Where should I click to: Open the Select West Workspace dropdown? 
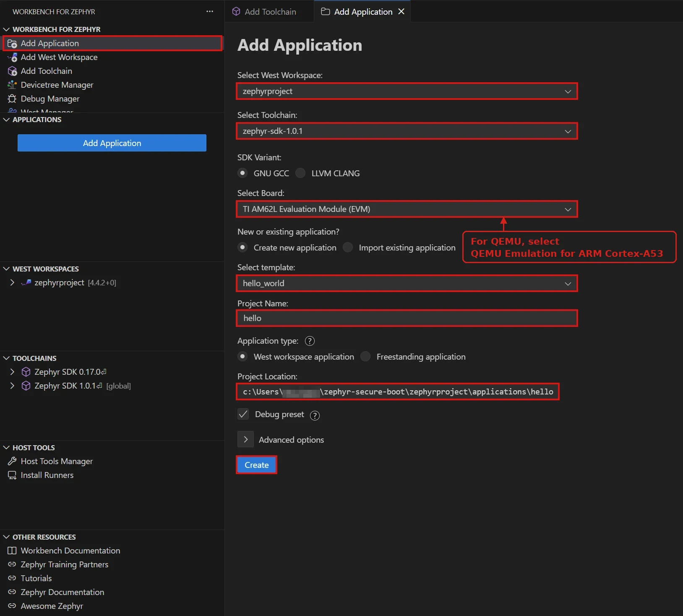tap(407, 91)
